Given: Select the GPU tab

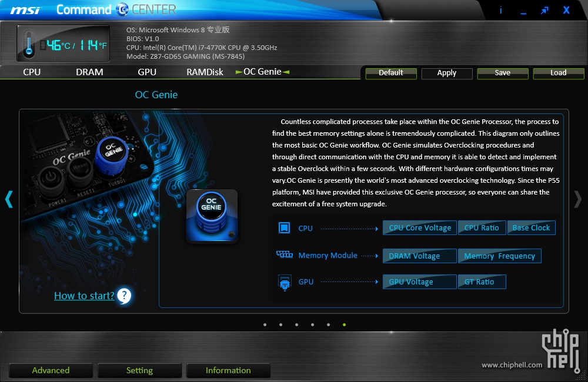Looking at the screenshot, I should 147,72.
